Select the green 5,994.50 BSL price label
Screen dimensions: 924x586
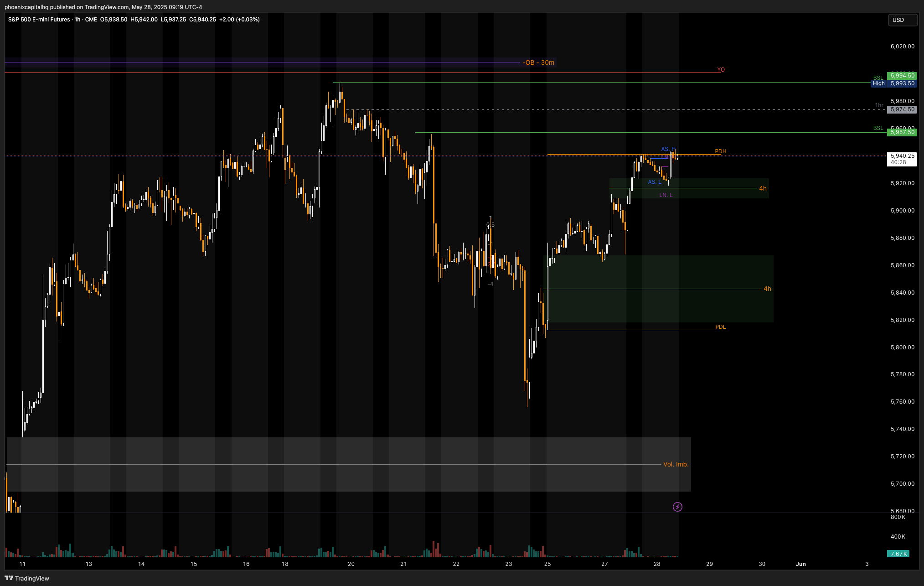click(902, 76)
